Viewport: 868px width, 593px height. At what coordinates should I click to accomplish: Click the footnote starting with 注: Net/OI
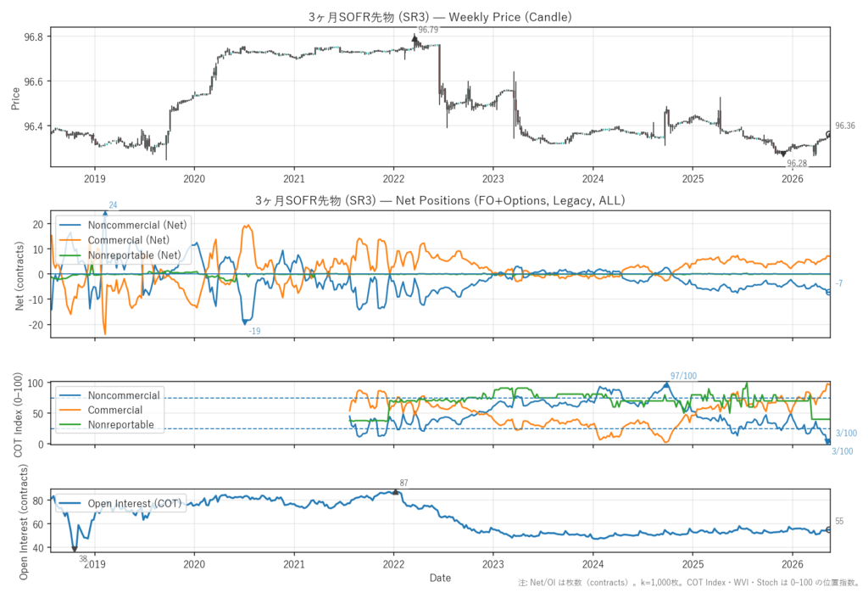click(x=688, y=583)
